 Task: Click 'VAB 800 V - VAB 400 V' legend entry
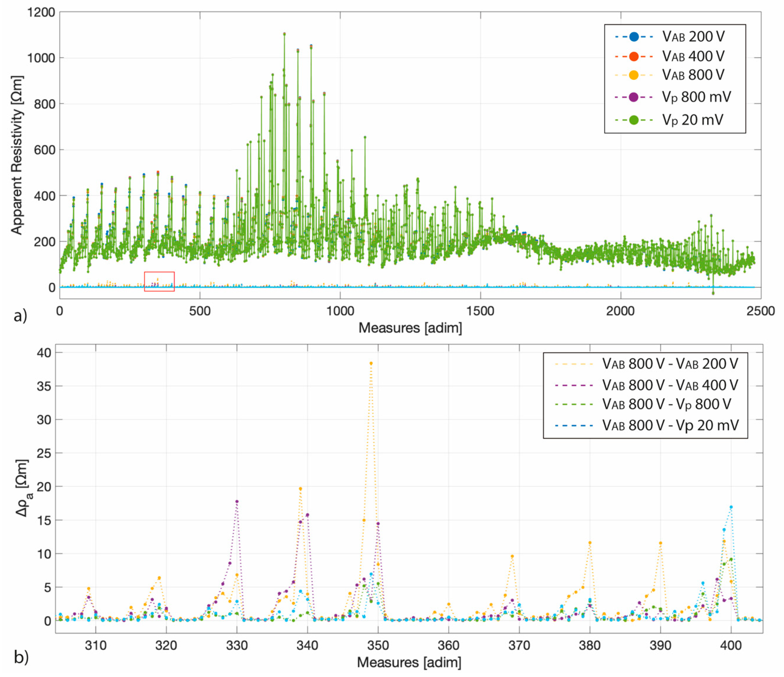click(x=646, y=385)
